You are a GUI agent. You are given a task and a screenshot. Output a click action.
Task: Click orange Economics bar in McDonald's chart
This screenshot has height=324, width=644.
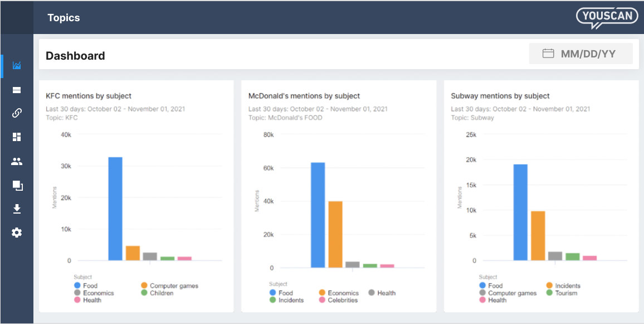point(335,234)
